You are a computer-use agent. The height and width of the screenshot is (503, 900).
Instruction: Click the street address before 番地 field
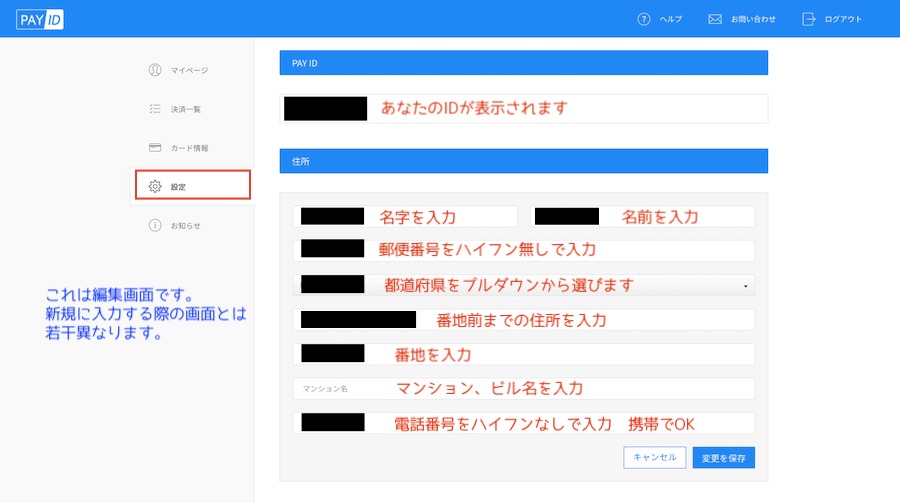tap(523, 320)
